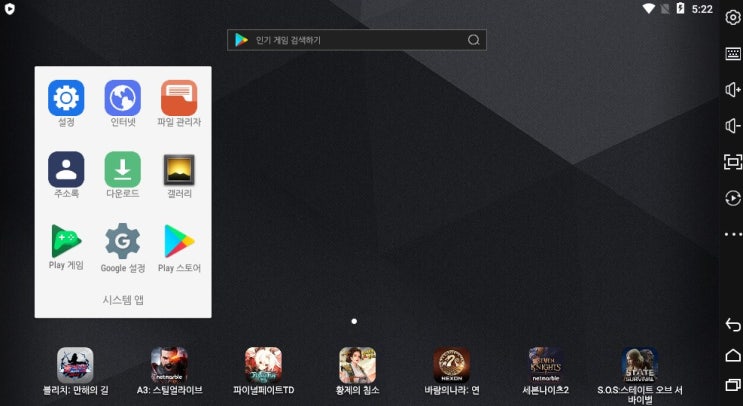Click the shield icon in the status bar
The height and width of the screenshot is (406, 743).
(x=9, y=9)
